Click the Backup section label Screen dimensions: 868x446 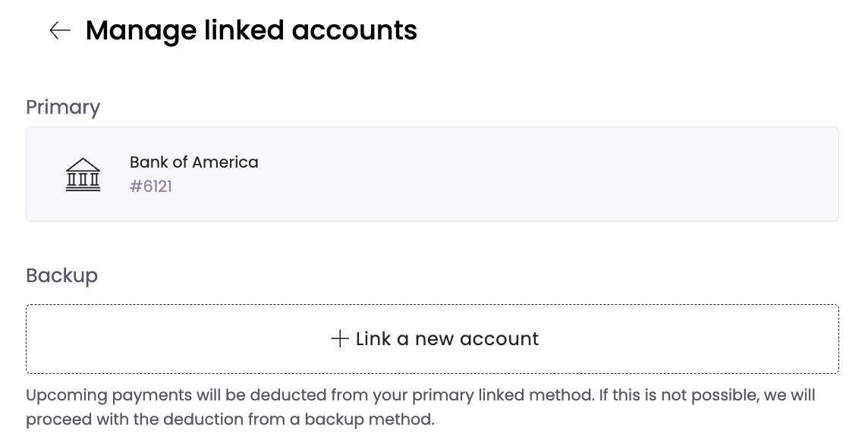[62, 275]
